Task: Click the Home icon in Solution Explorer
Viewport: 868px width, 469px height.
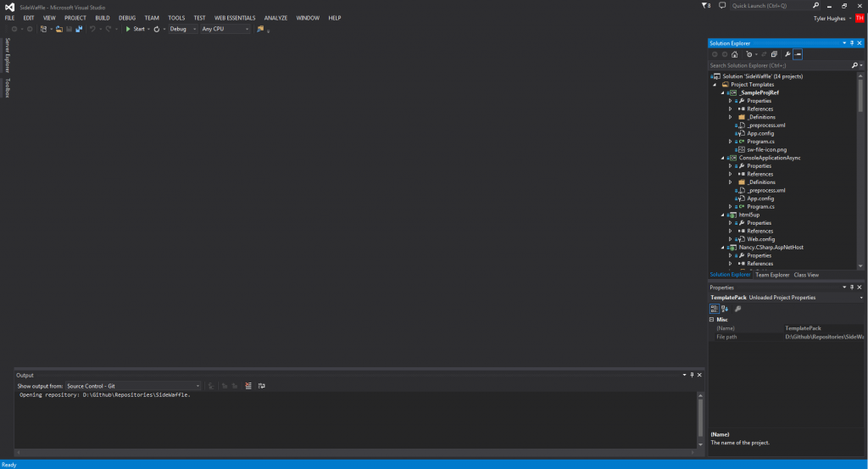Action: tap(735, 54)
